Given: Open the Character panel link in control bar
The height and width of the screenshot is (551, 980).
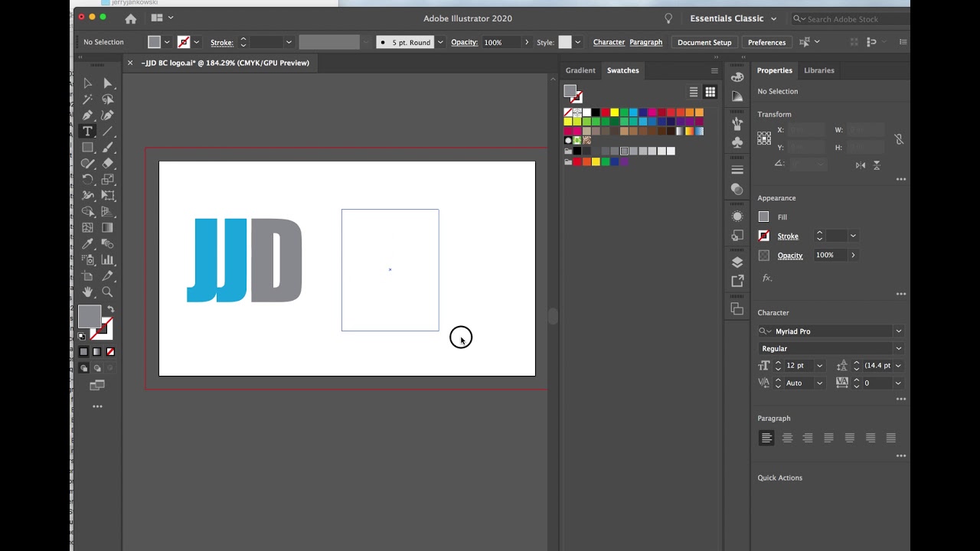Looking at the screenshot, I should coord(609,42).
